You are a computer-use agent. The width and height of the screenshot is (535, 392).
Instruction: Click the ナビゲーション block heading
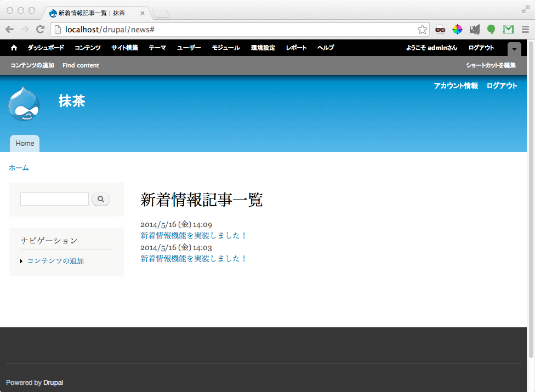[x=49, y=241]
